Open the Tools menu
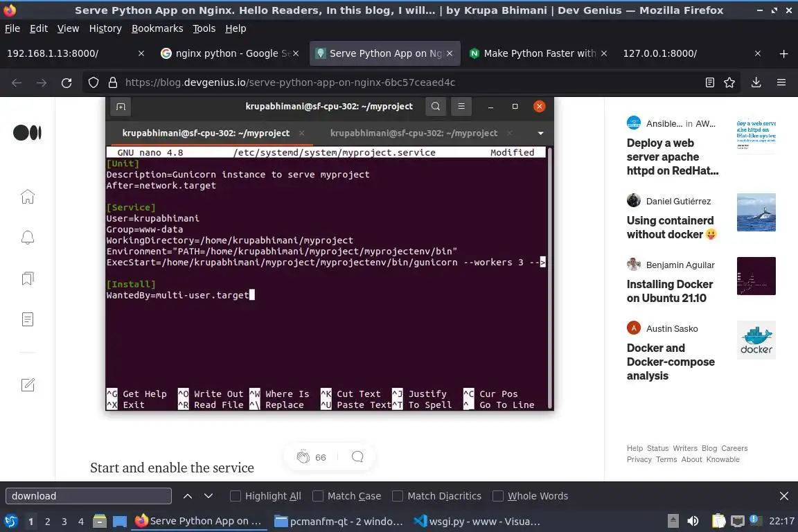Screen dimensions: 798x532 click(x=204, y=28)
